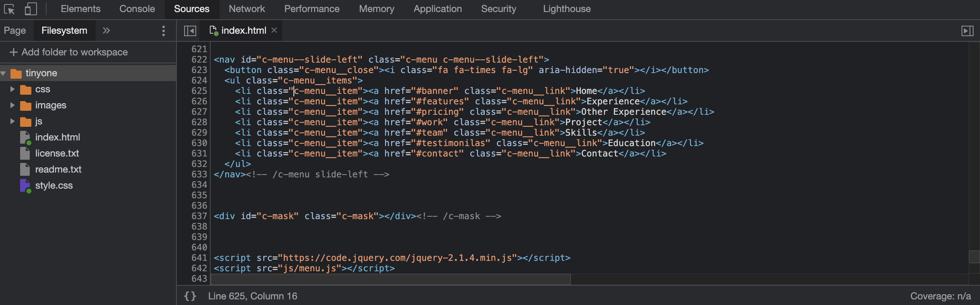Open the Lighthouse tab
The image size is (980, 305).
pyautogui.click(x=567, y=9)
